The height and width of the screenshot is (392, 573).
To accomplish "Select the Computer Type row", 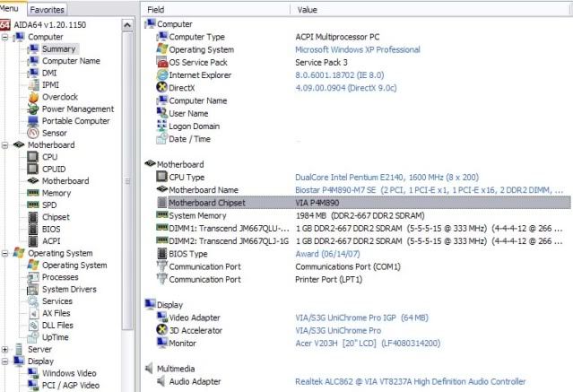I will (363, 37).
